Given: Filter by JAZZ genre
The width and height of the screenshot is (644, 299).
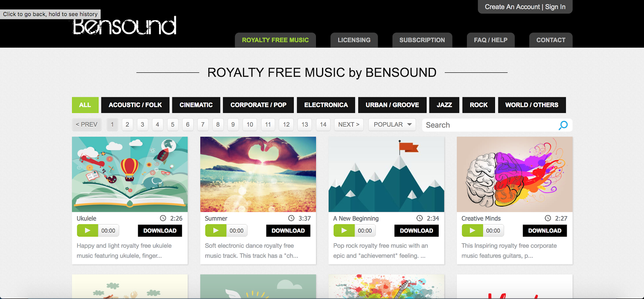Looking at the screenshot, I should [444, 105].
